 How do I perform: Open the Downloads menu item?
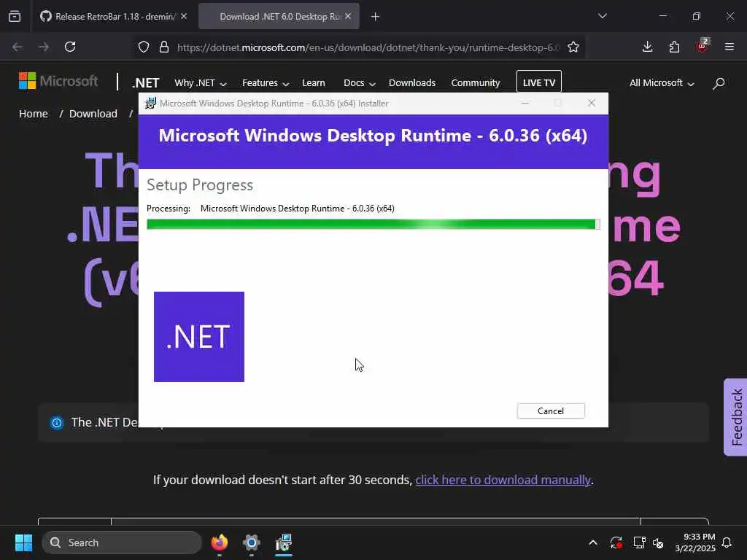click(x=412, y=83)
